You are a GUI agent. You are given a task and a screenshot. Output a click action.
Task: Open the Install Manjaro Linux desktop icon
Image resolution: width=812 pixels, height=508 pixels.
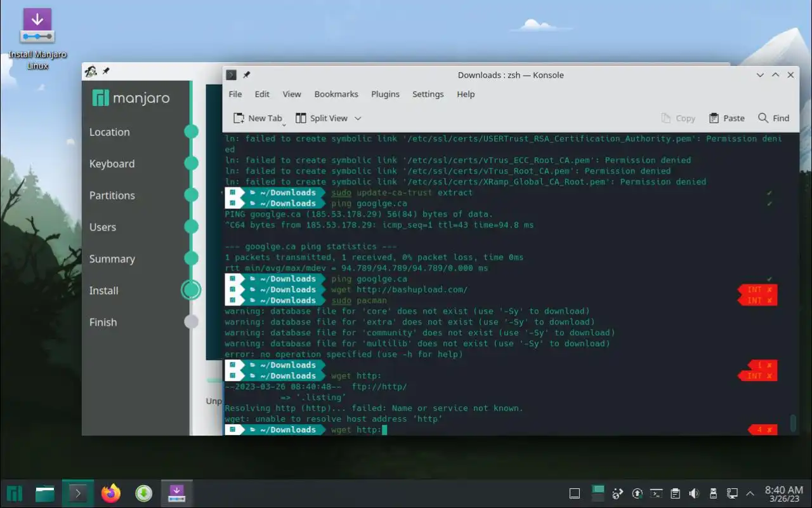pyautogui.click(x=37, y=39)
